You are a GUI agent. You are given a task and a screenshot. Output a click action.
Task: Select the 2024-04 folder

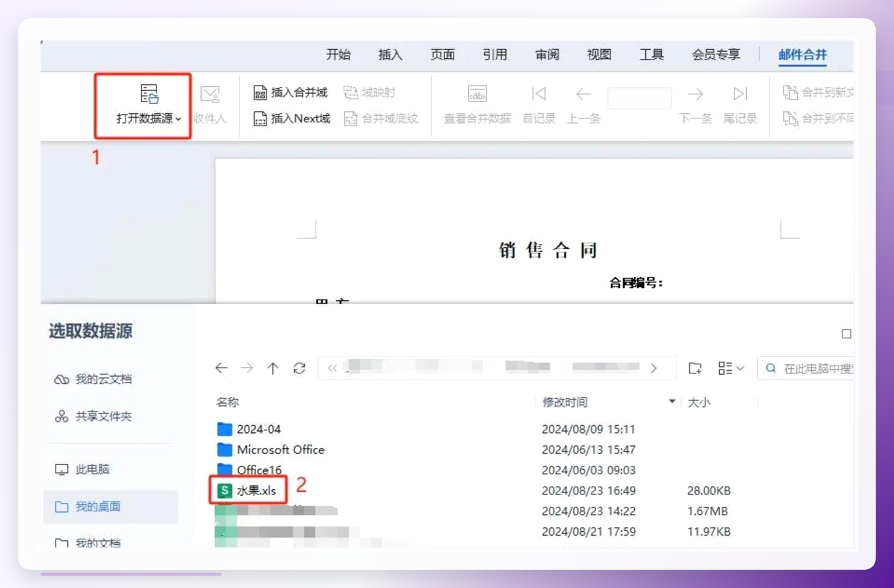click(249, 429)
